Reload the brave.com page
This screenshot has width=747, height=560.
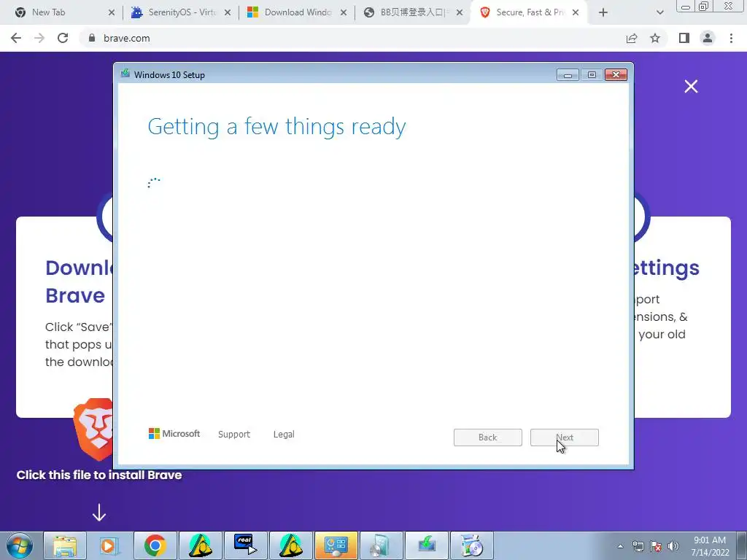[63, 38]
